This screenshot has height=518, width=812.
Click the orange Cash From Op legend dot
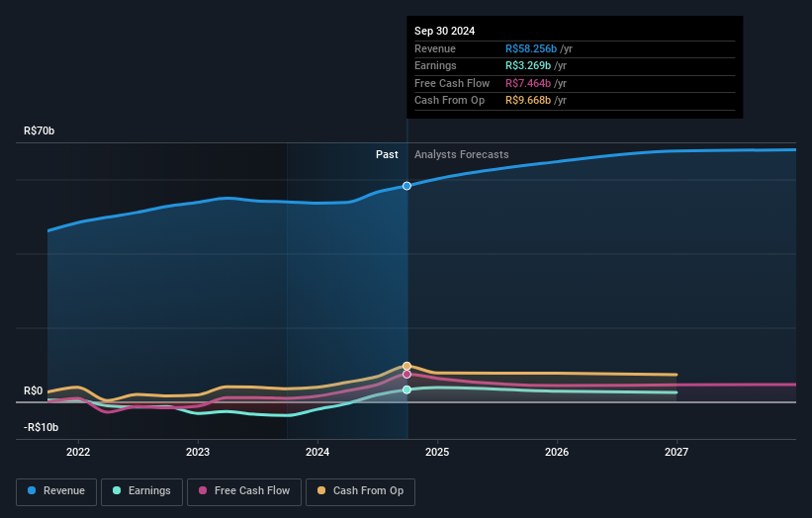(x=321, y=490)
